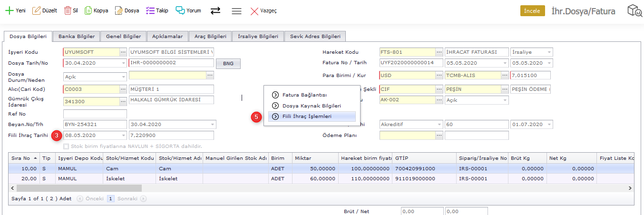Open the Yorum comment icon
The width and height of the screenshot is (644, 215).
pos(180,10)
